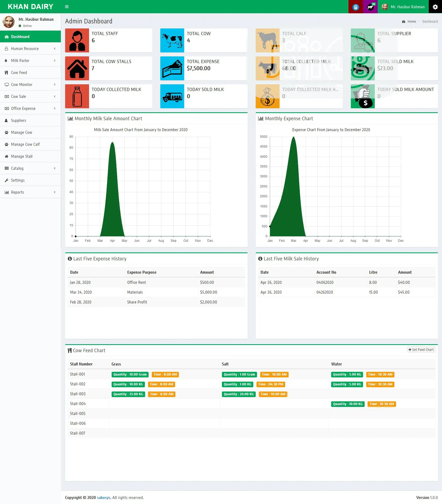Click Stall-004 water Quantity 10.00 KG badge
This screenshot has height=504, width=442.
pyautogui.click(x=348, y=404)
